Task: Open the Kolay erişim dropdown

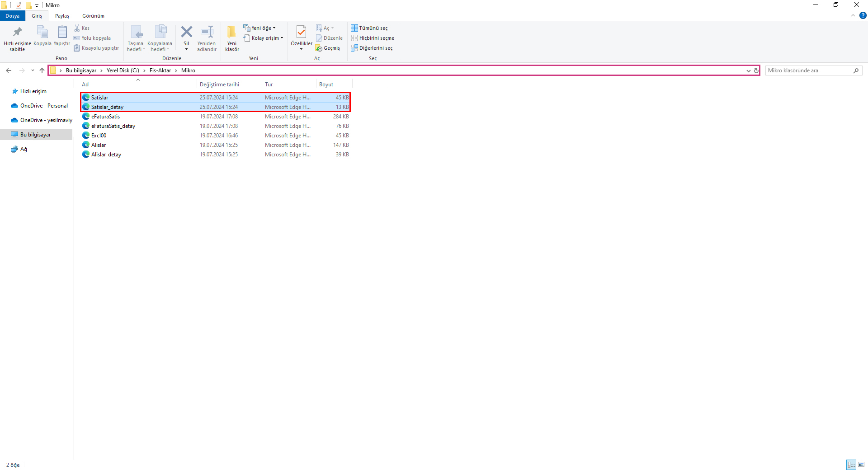Action: click(264, 38)
